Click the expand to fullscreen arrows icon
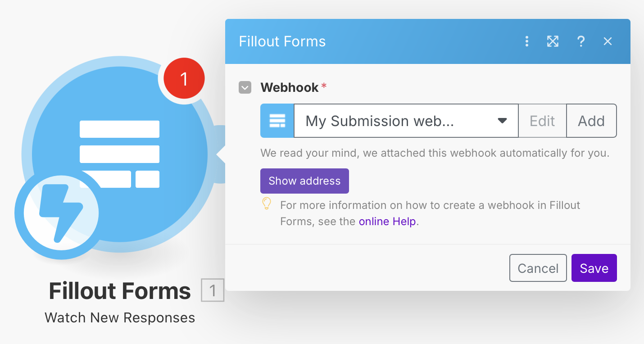The width and height of the screenshot is (644, 344). click(553, 41)
